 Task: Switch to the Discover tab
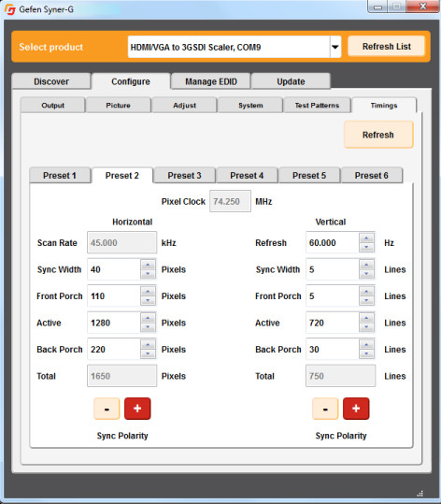point(51,81)
